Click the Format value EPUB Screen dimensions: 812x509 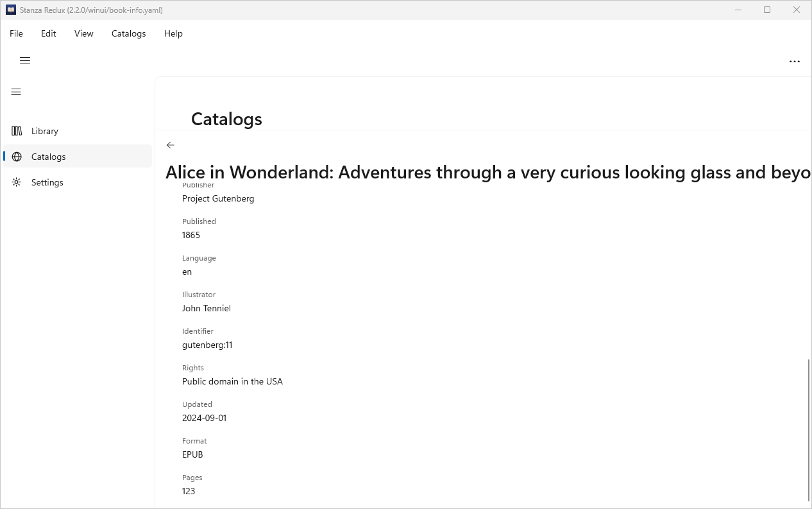[x=192, y=454]
